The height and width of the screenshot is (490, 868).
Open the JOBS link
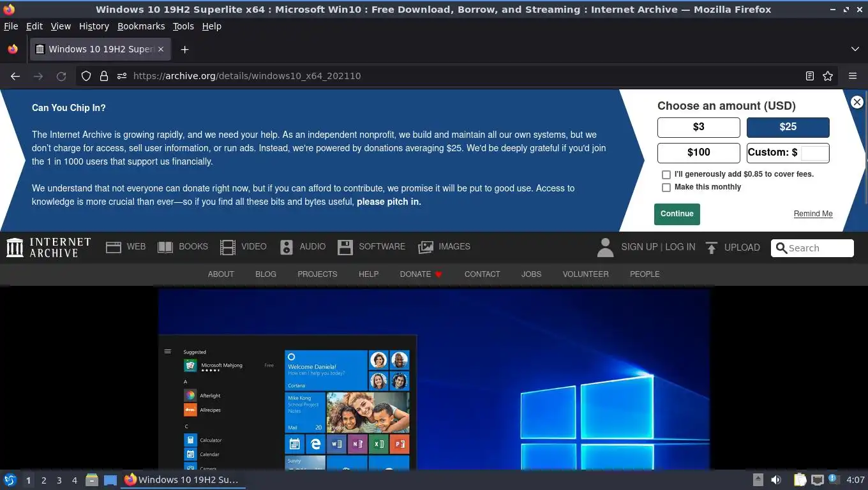(x=531, y=274)
